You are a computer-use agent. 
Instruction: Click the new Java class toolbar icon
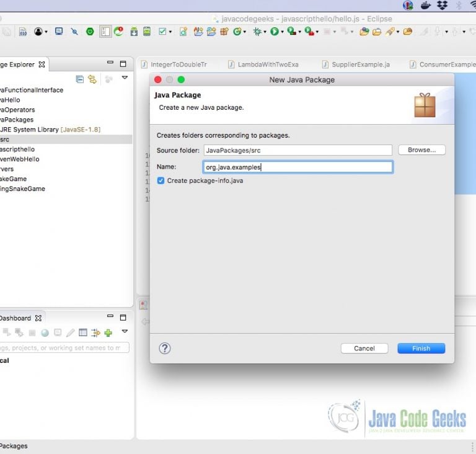click(183, 32)
